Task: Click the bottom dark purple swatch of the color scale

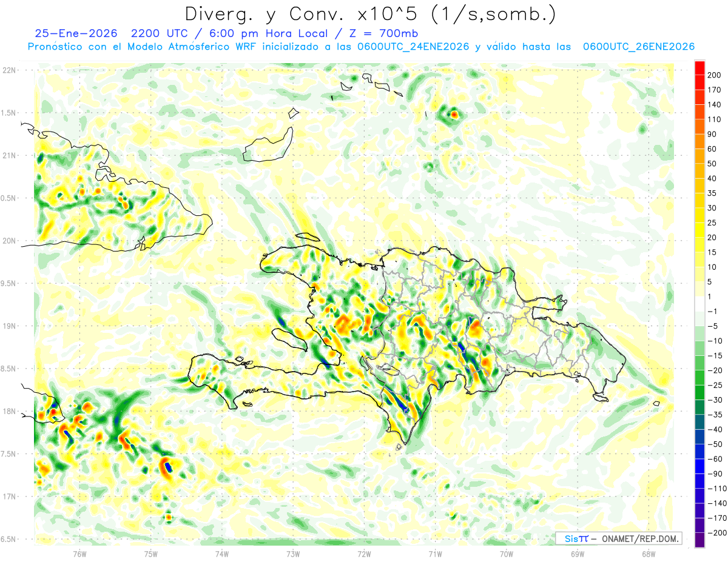Action: pos(699,540)
